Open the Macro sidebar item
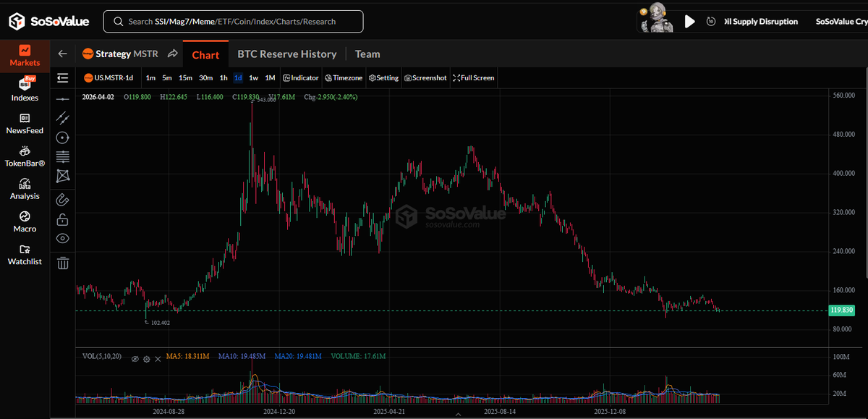868x419 pixels. (25, 221)
